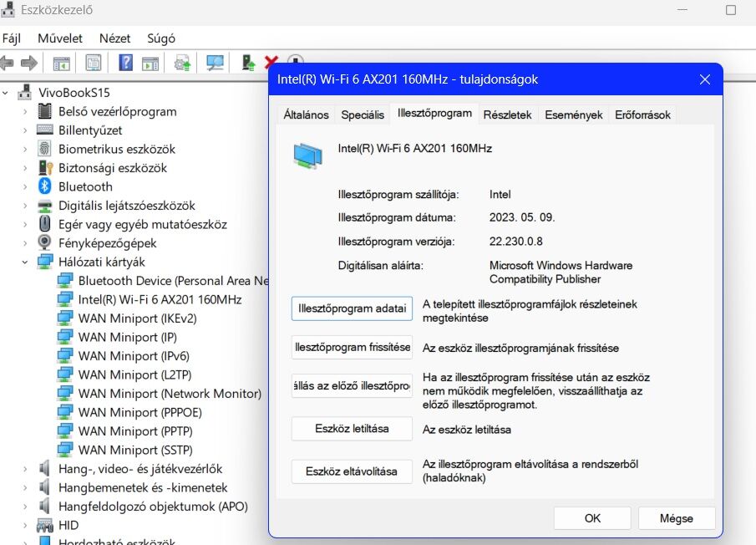
Task: Click the Properties sheet toolbar icon
Action: tap(93, 63)
